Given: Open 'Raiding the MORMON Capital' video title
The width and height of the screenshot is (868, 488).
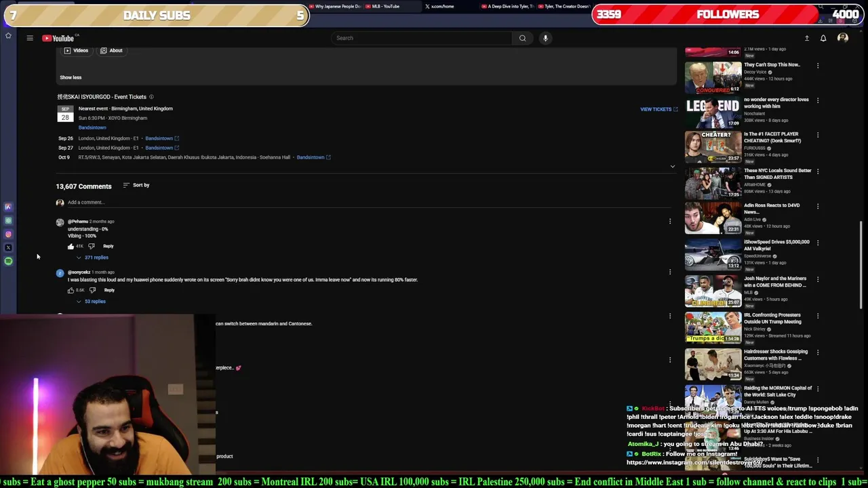Looking at the screenshot, I should click(x=777, y=392).
